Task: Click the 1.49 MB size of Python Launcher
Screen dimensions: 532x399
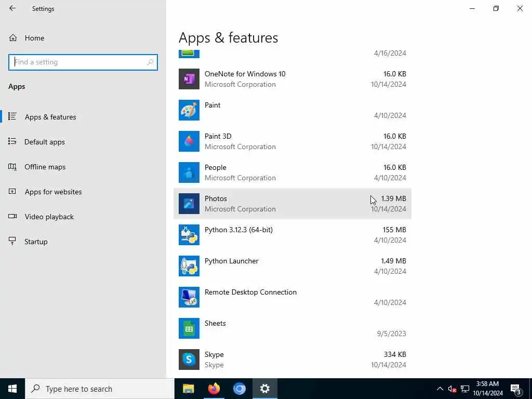Action: [393, 261]
